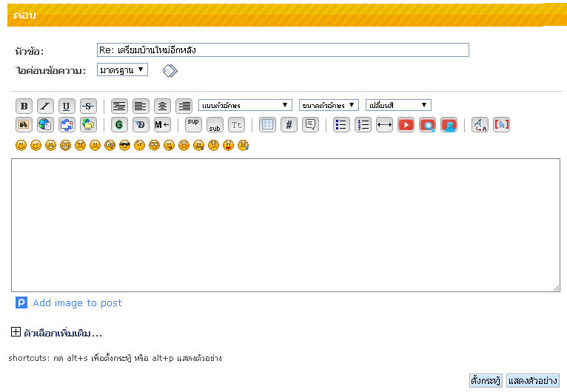Viewport: 567px width, 392px height.
Task: Click the subject field with Re: text
Action: pos(283,50)
